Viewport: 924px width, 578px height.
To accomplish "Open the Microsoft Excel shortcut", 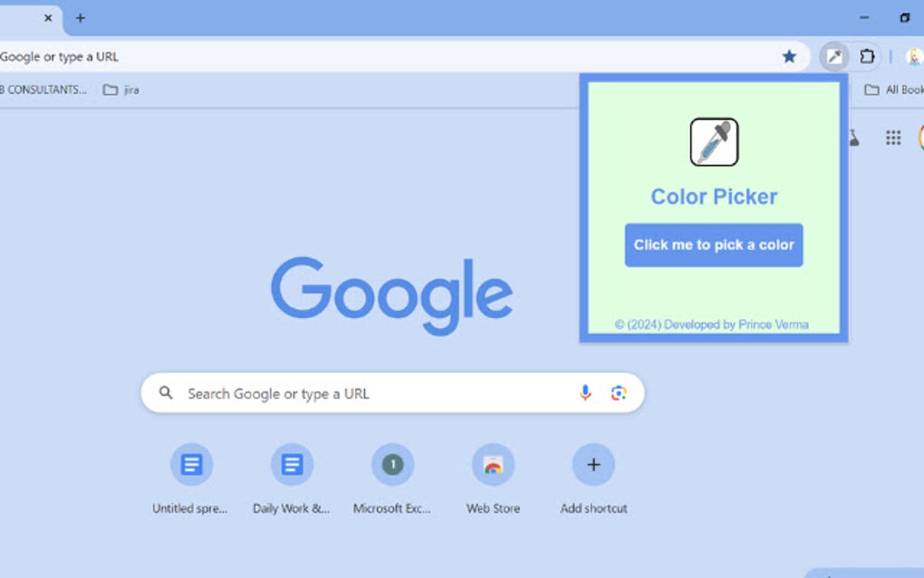I will [x=392, y=464].
